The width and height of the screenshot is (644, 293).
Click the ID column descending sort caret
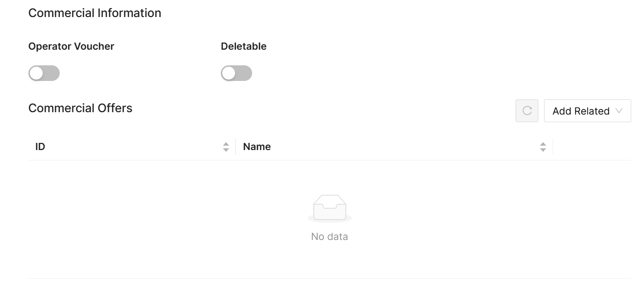pyautogui.click(x=226, y=150)
